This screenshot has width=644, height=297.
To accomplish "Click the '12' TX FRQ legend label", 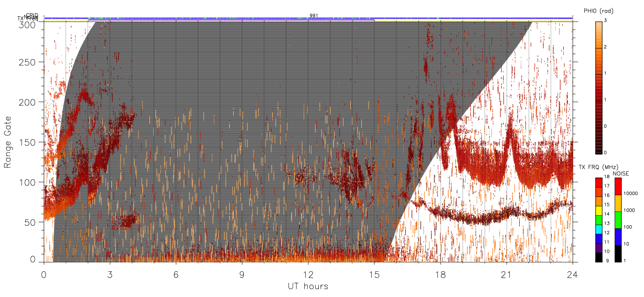I will [607, 233].
